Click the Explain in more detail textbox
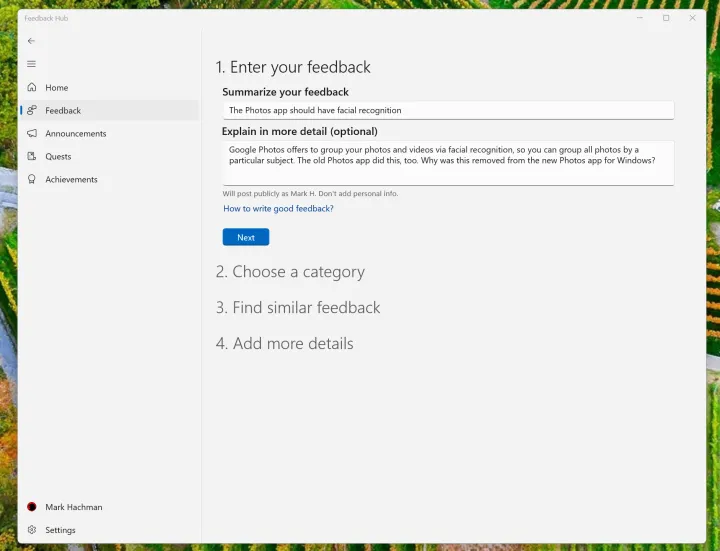Image resolution: width=720 pixels, height=551 pixels. pos(447,162)
